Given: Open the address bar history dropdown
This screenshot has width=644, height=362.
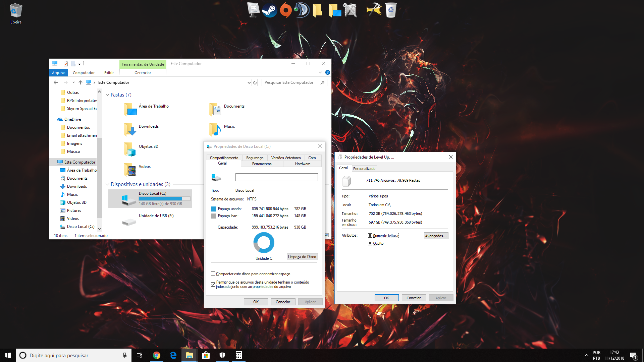Looking at the screenshot, I should (x=249, y=82).
